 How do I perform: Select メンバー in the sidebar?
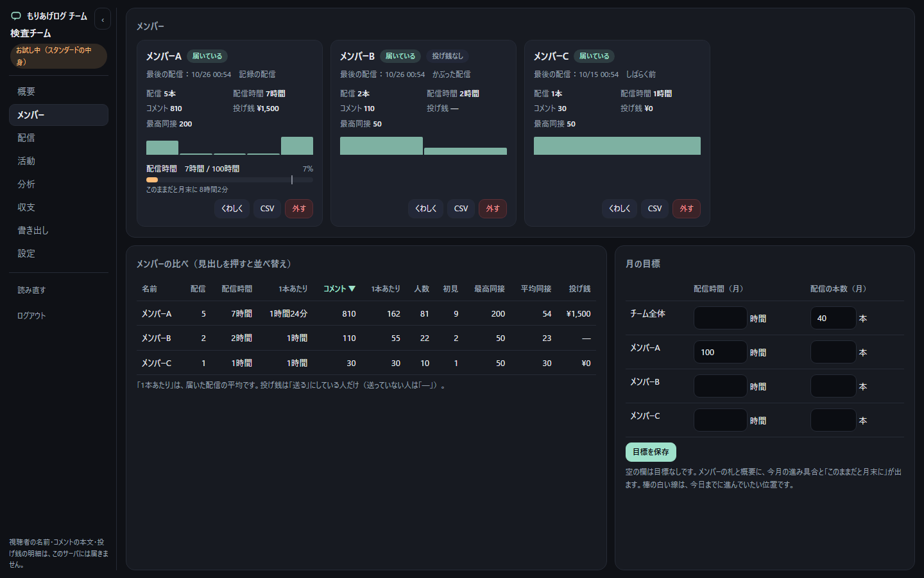58,115
